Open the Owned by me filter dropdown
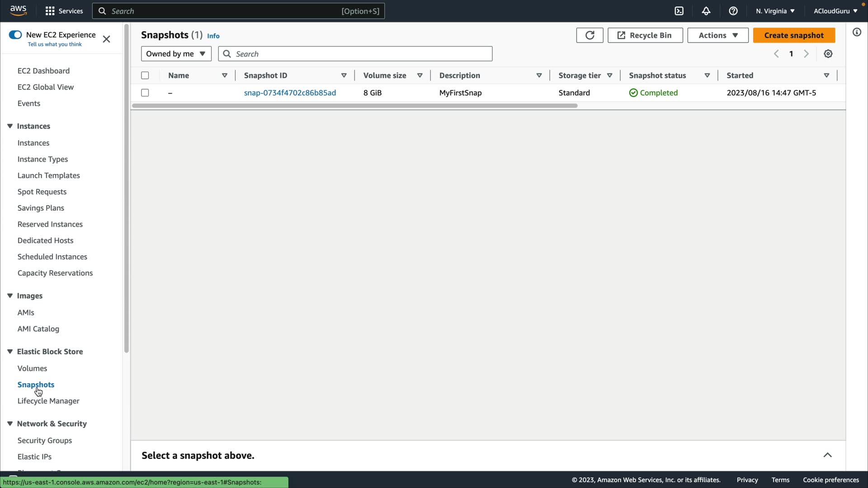This screenshot has height=488, width=868. tap(176, 54)
